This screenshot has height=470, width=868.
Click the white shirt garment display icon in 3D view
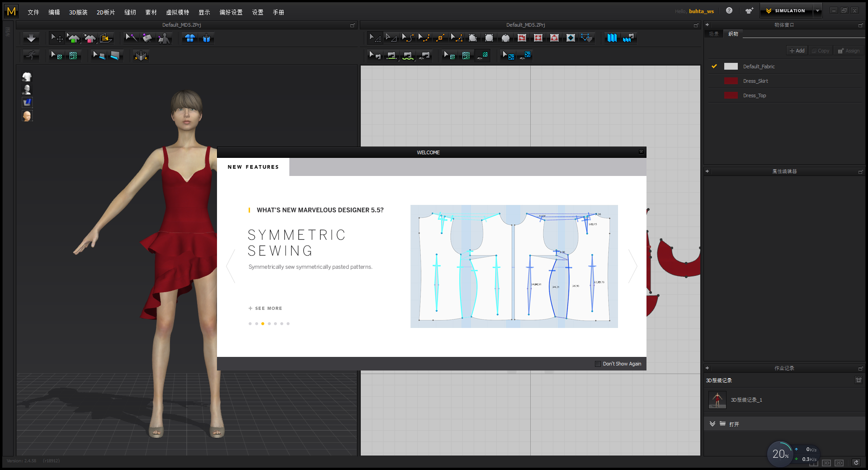[27, 77]
